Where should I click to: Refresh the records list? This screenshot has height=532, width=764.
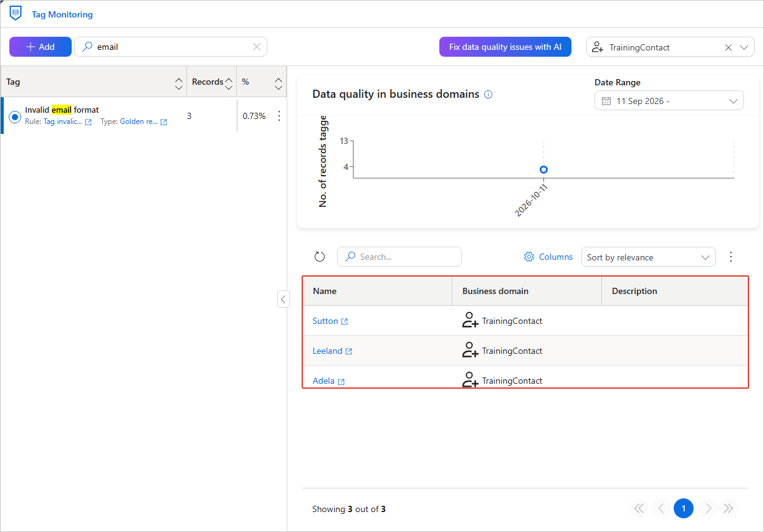(320, 257)
